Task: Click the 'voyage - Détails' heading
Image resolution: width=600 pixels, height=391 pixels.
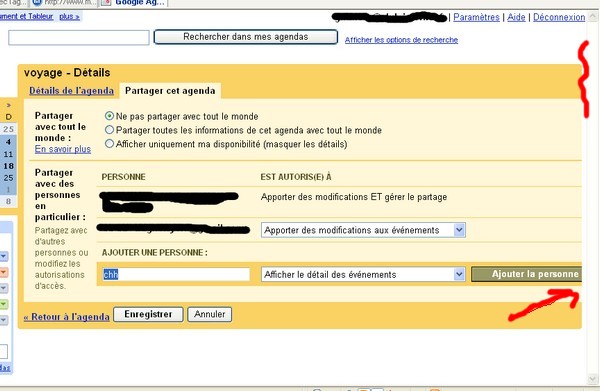Action: tap(67, 73)
